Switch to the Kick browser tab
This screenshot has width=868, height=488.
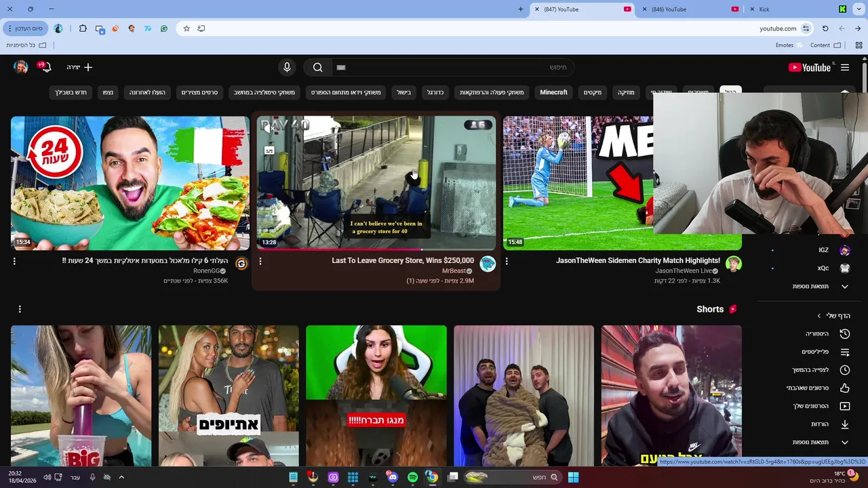(797, 9)
